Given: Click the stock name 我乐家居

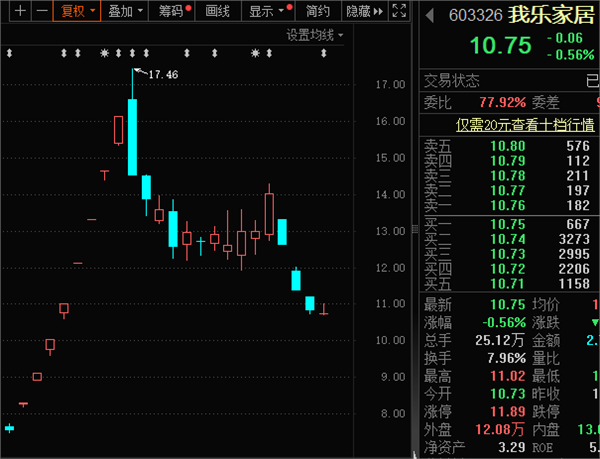Looking at the screenshot, I should tap(551, 16).
